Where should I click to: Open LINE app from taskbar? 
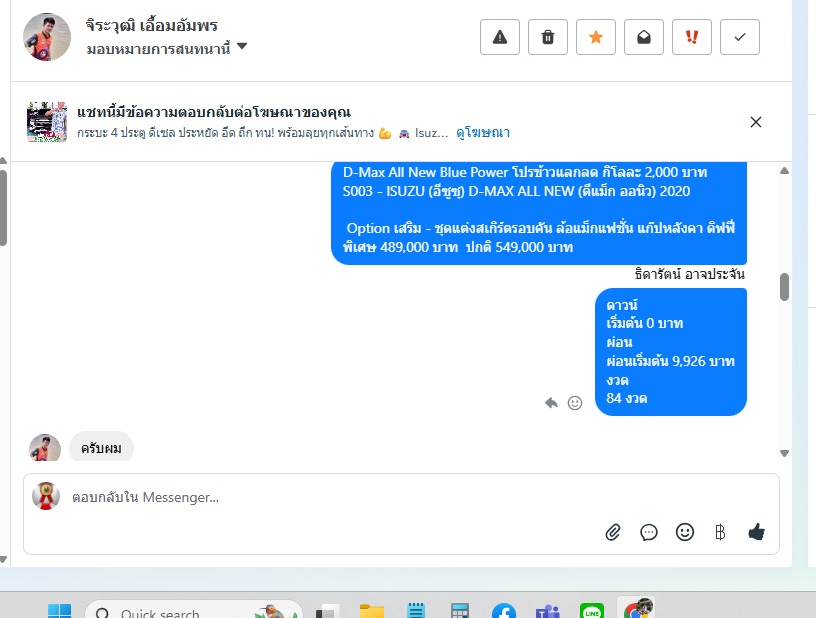[x=592, y=611]
